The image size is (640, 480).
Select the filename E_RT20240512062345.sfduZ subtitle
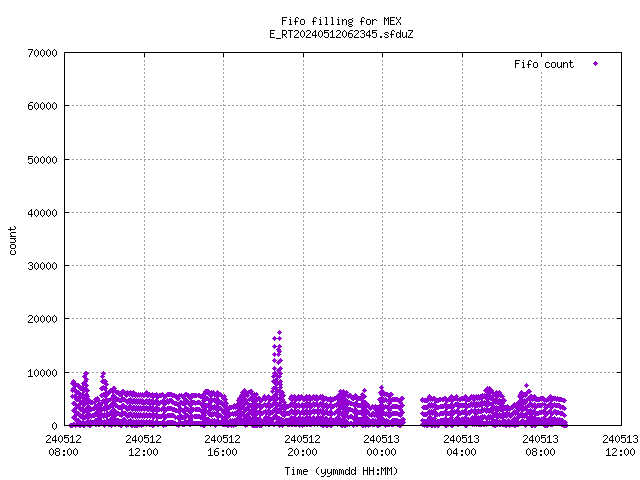pos(341,34)
